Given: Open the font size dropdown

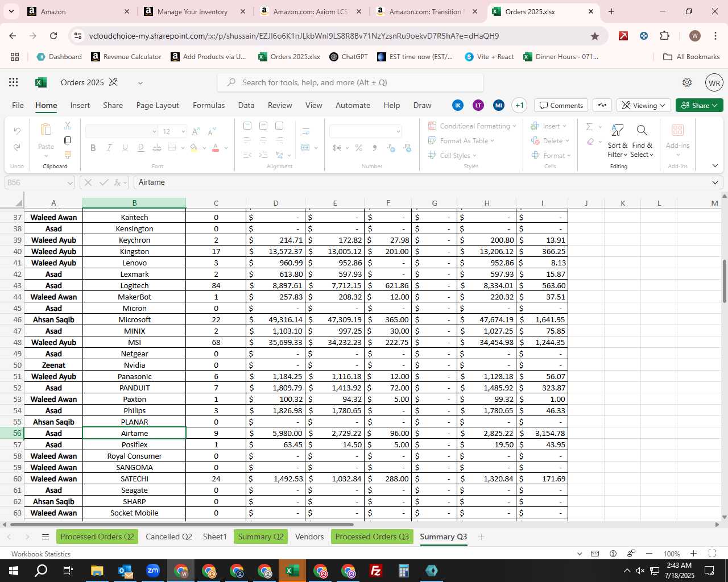Looking at the screenshot, I should pyautogui.click(x=183, y=131).
